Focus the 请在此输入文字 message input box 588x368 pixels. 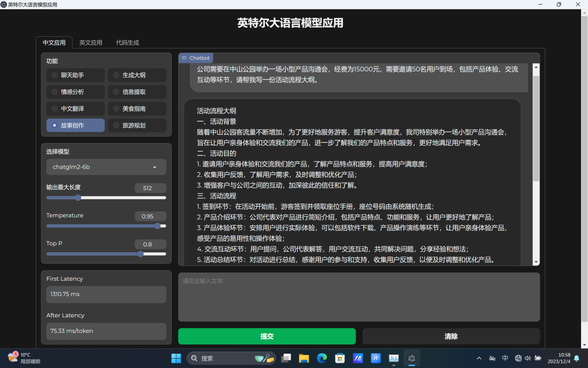(359, 297)
